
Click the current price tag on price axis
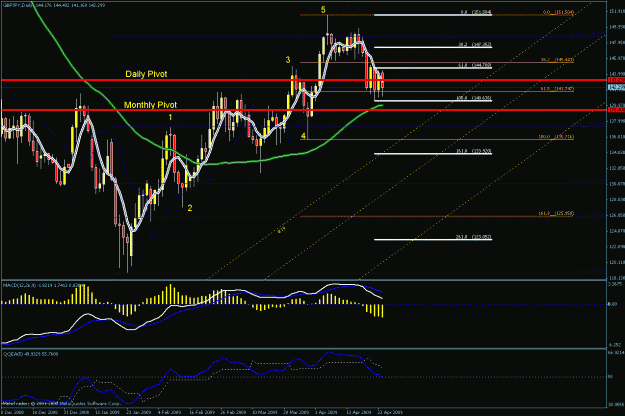pos(616,87)
